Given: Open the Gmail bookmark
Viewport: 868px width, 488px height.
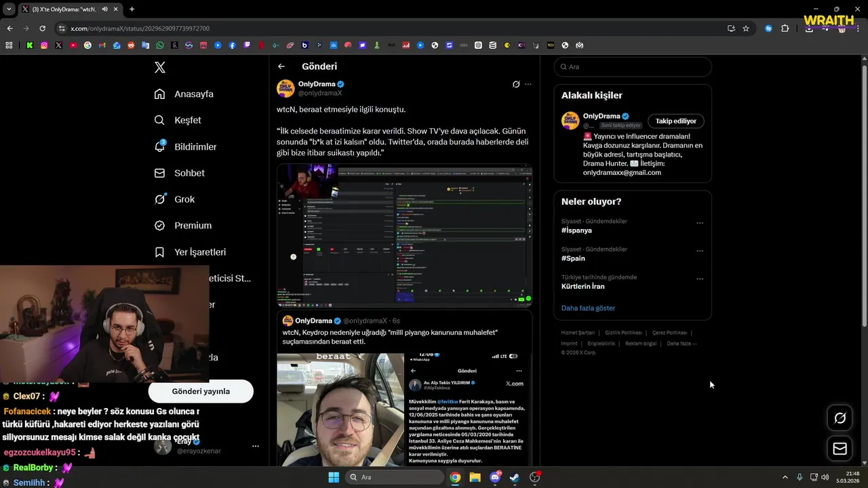Looking at the screenshot, I should tap(102, 45).
